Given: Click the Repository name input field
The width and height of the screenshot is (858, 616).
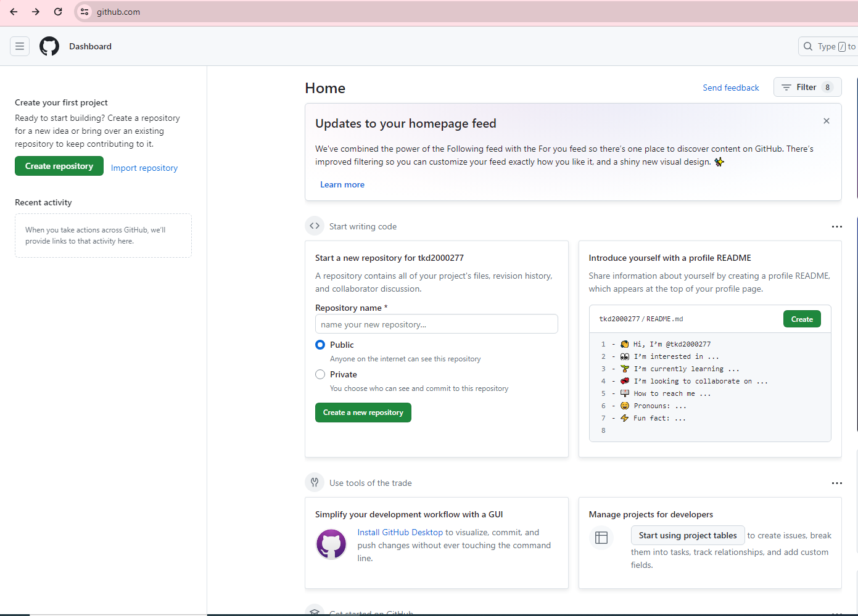Looking at the screenshot, I should (436, 324).
